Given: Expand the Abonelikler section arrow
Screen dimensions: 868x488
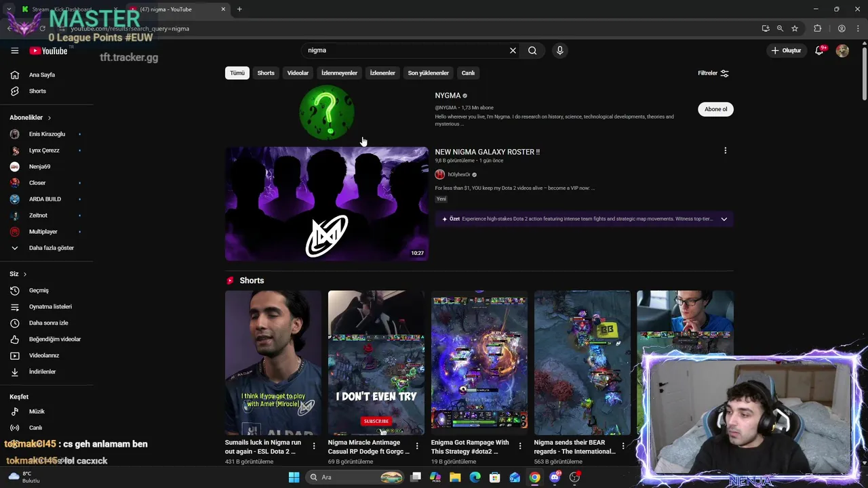Looking at the screenshot, I should (49, 118).
